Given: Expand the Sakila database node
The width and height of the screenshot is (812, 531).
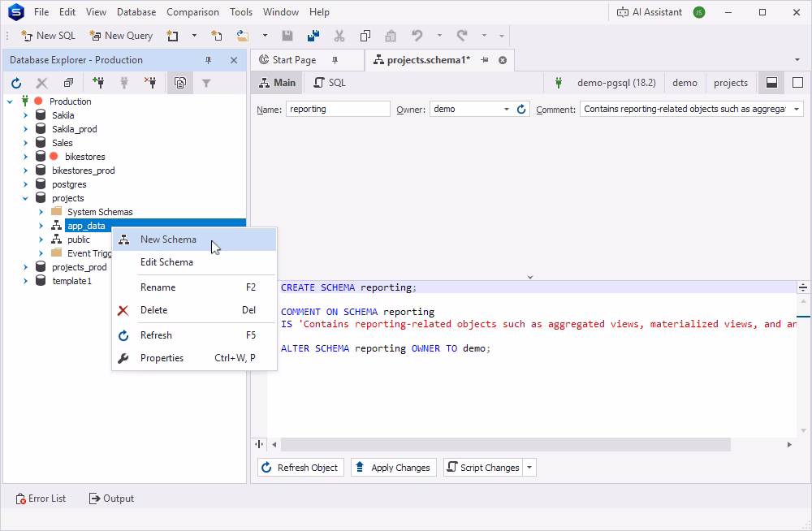Looking at the screenshot, I should point(25,115).
